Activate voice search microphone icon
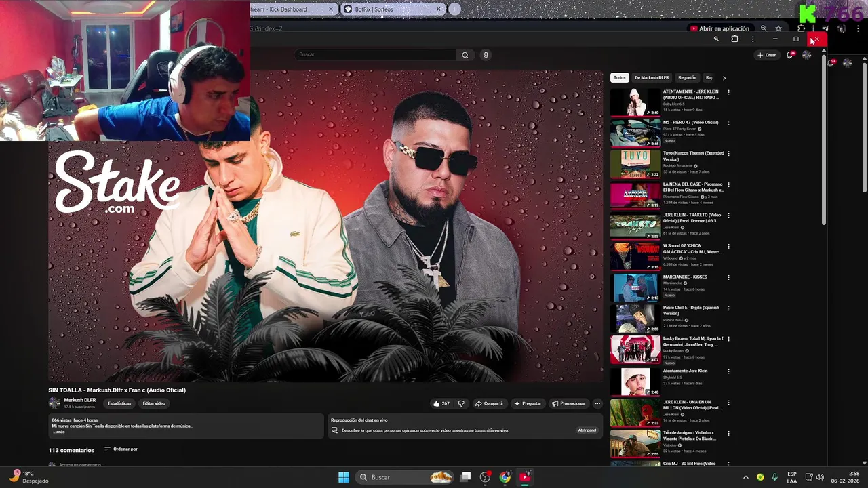 pyautogui.click(x=486, y=55)
